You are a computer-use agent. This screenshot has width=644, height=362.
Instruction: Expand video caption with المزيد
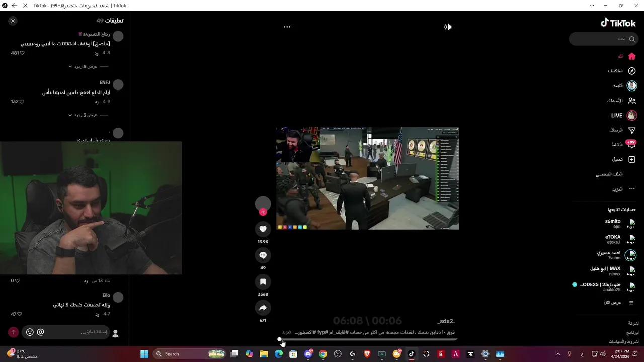coord(287,332)
